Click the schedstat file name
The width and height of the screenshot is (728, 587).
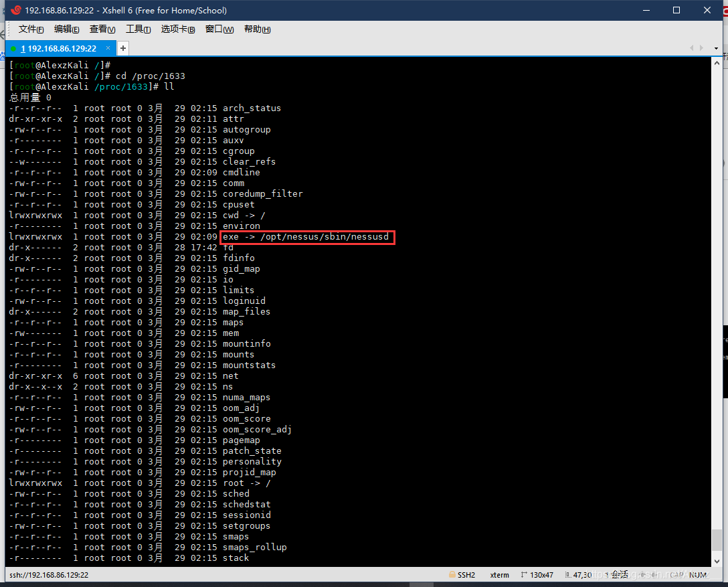coord(246,504)
